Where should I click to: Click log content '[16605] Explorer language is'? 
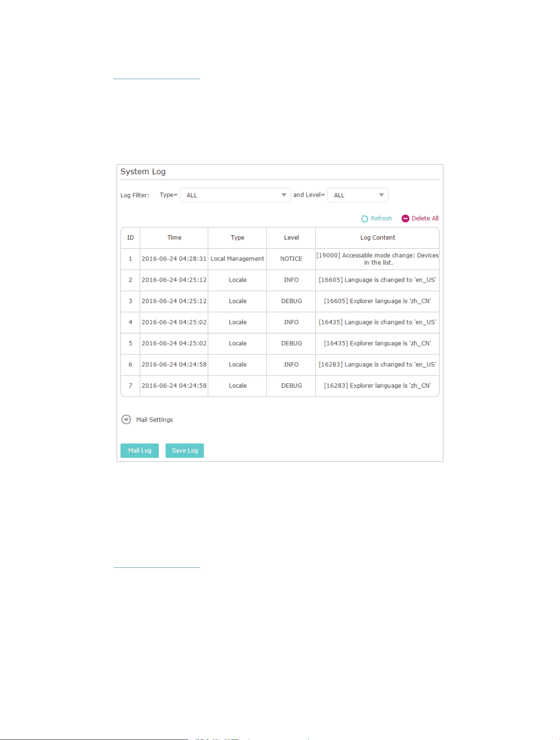378,301
